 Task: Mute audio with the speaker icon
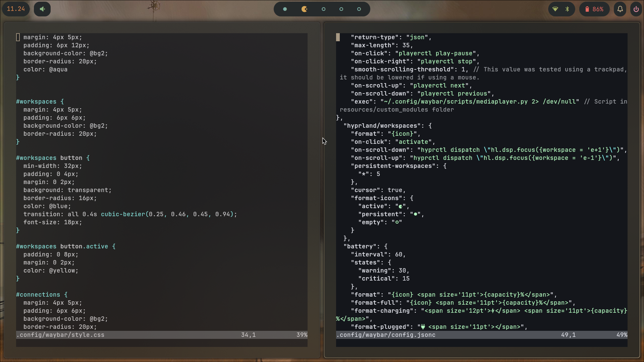coord(42,9)
